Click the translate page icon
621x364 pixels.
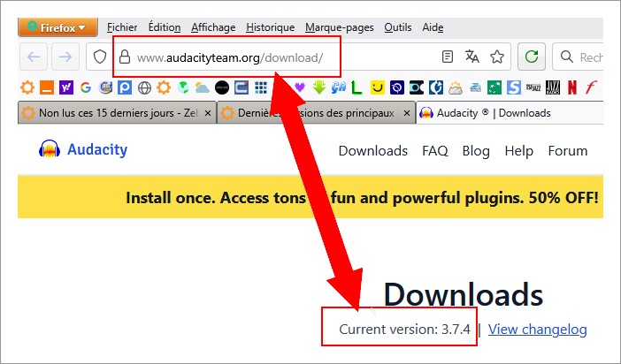click(x=472, y=57)
